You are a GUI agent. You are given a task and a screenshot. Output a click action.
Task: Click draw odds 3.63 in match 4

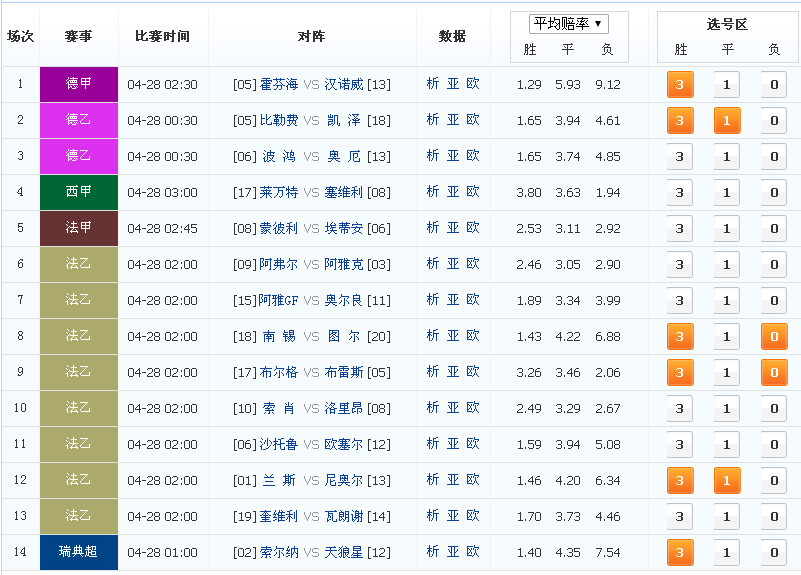tap(568, 193)
